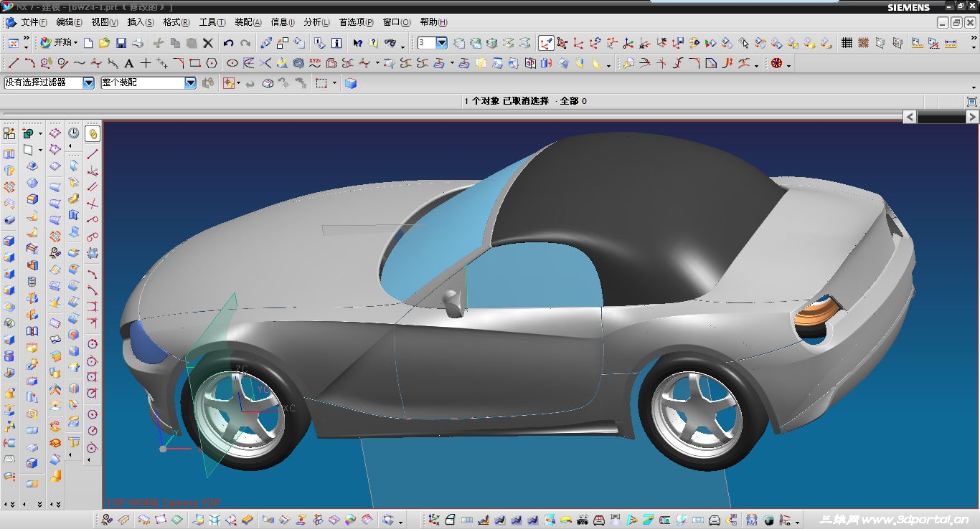This screenshot has width=980, height=529.
Task: Expand the snap point dropdown arrow on selection bar
Action: [239, 84]
